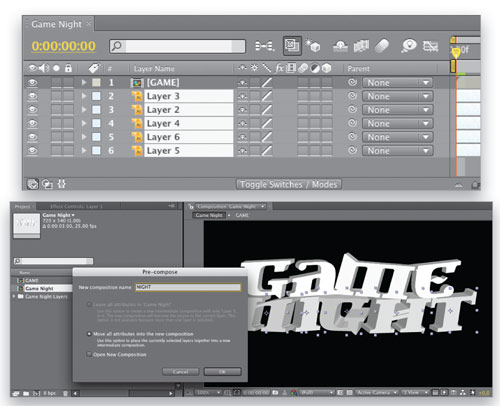
Task: Toggle Live Update in timeline header
Action: (x=292, y=46)
